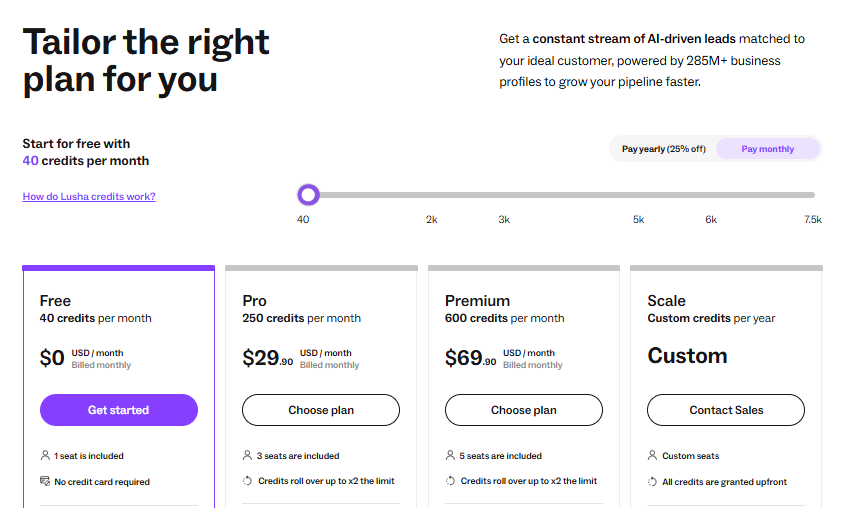Select the Free plan card title
The image size is (849, 508).
click(55, 301)
